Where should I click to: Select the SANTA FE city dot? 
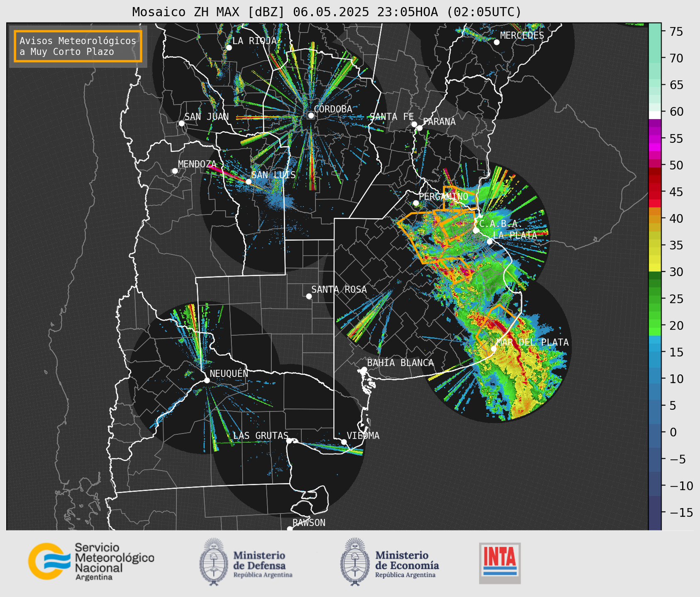pyautogui.click(x=414, y=124)
